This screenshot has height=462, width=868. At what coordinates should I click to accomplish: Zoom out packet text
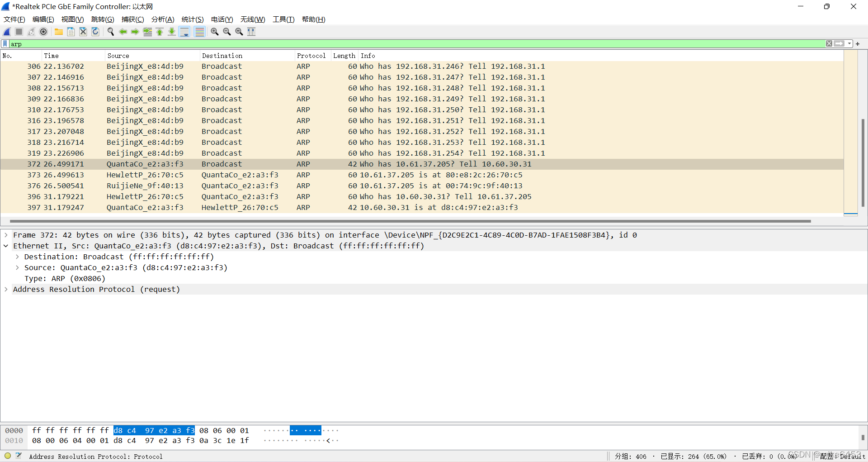[x=227, y=32]
